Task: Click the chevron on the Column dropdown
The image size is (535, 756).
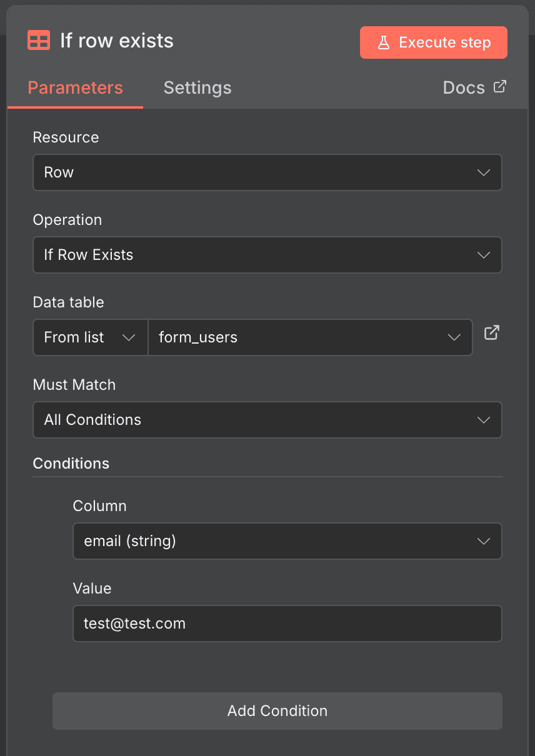Action: (x=483, y=540)
